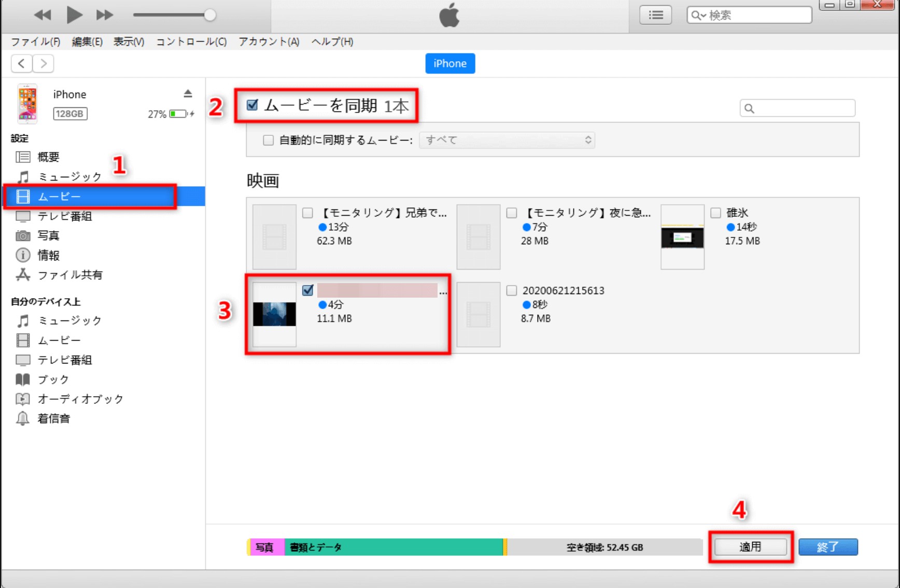The width and height of the screenshot is (900, 588).
Task: Click the rewind previous track button
Action: click(x=43, y=15)
